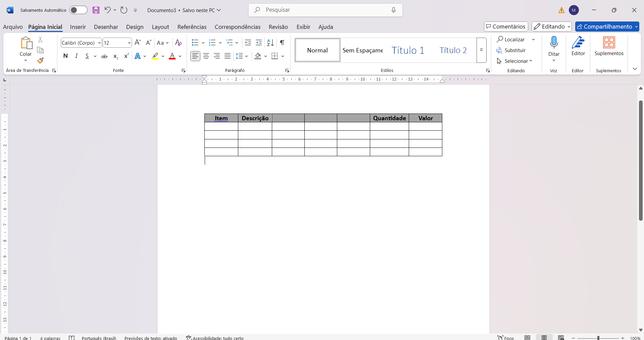644x340 pixels.
Task: Click the Cut scissors icon
Action: coord(40,40)
